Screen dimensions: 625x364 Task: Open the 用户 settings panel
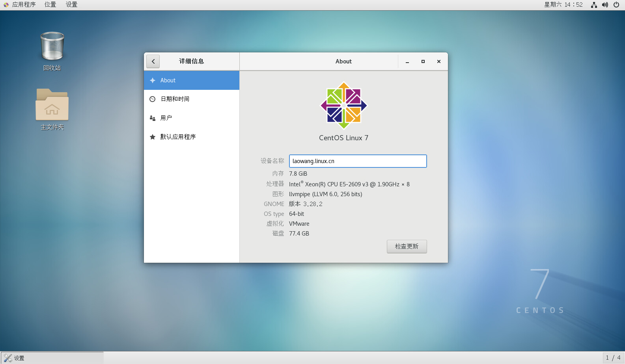click(x=192, y=118)
